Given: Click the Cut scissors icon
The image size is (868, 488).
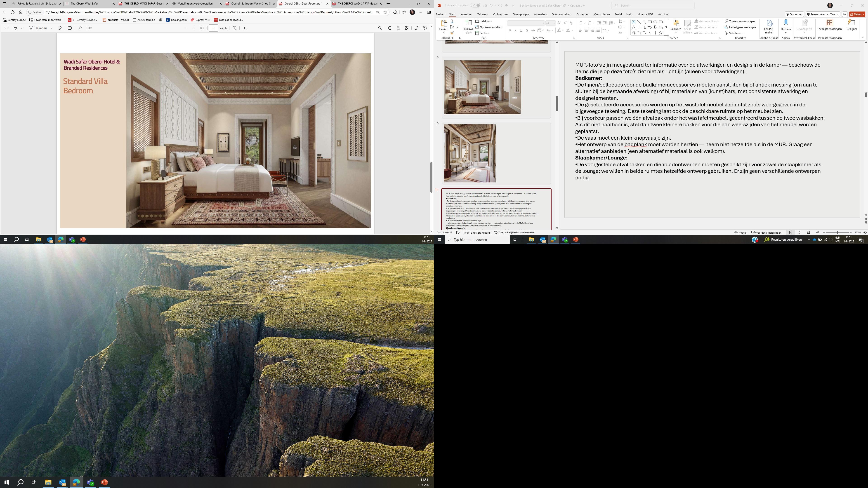Looking at the screenshot, I should coord(452,21).
